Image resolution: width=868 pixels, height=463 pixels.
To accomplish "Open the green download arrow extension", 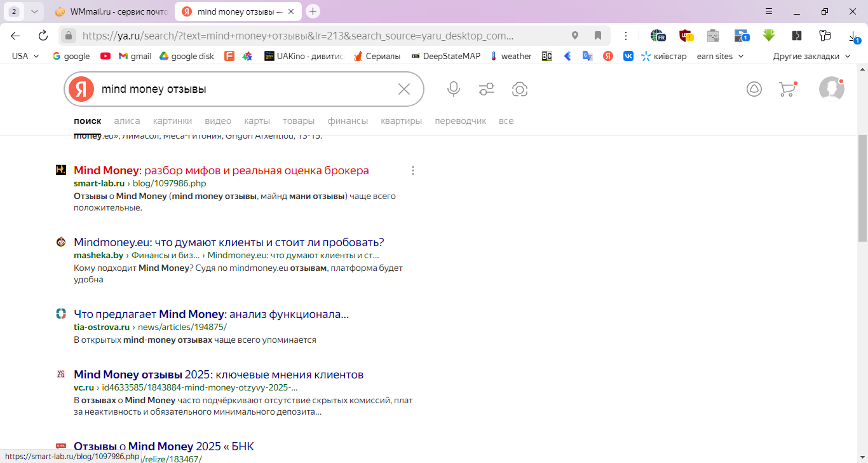I will click(x=769, y=36).
